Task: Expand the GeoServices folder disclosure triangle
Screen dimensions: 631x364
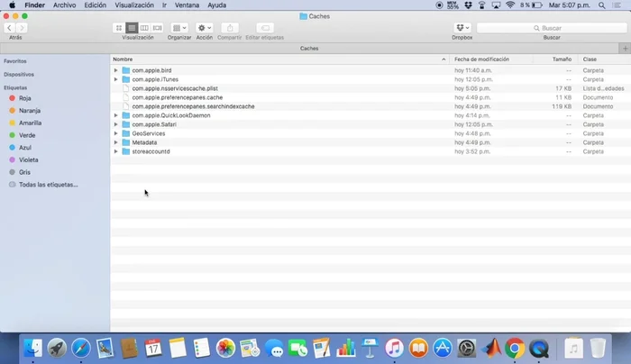Action: [116, 133]
